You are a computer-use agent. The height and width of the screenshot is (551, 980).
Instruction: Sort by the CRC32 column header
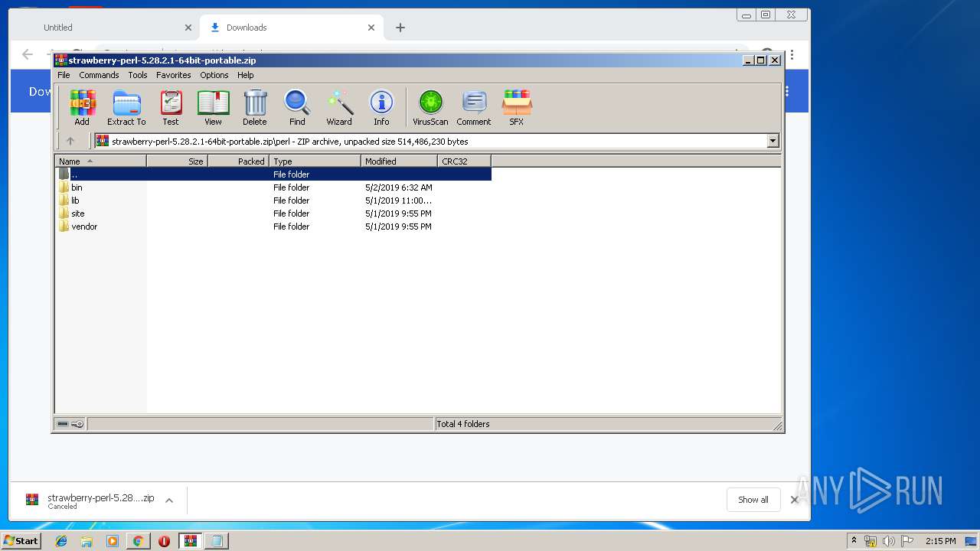(x=464, y=161)
